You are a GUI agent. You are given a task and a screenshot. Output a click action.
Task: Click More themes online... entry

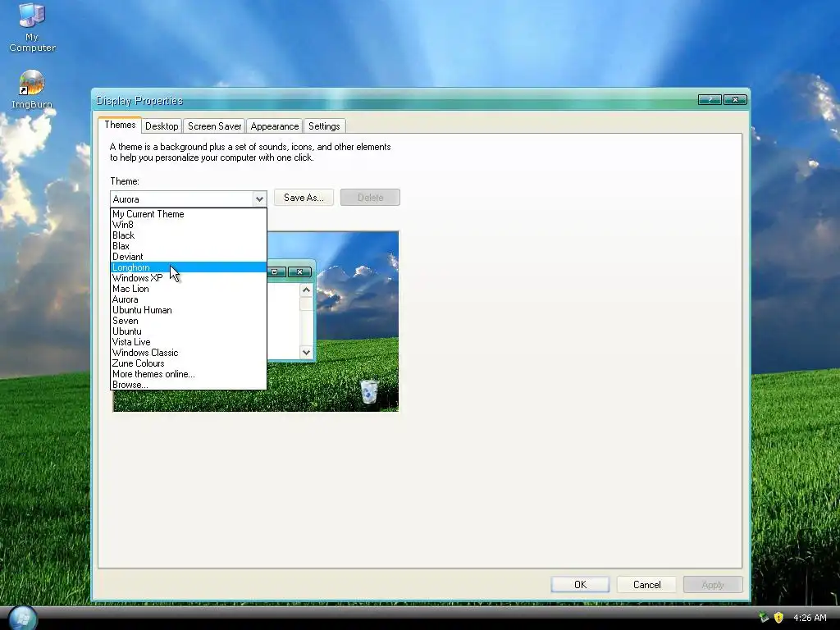pos(188,374)
